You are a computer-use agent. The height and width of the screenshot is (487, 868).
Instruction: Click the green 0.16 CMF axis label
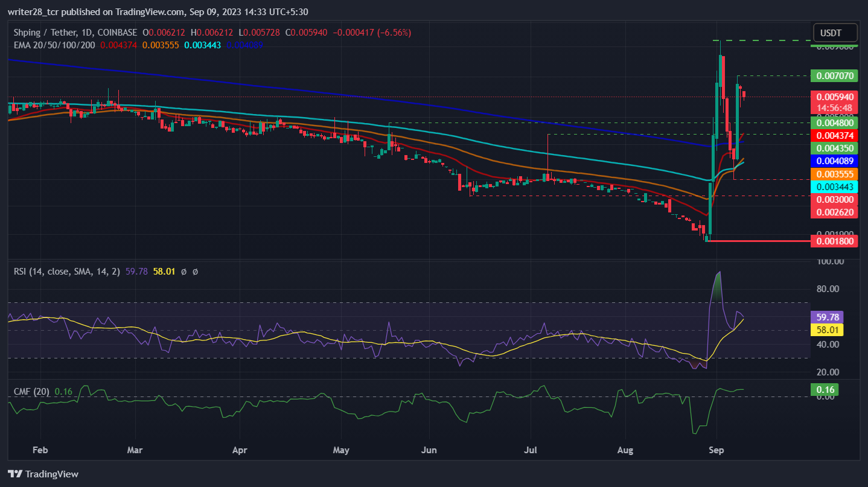coord(825,390)
